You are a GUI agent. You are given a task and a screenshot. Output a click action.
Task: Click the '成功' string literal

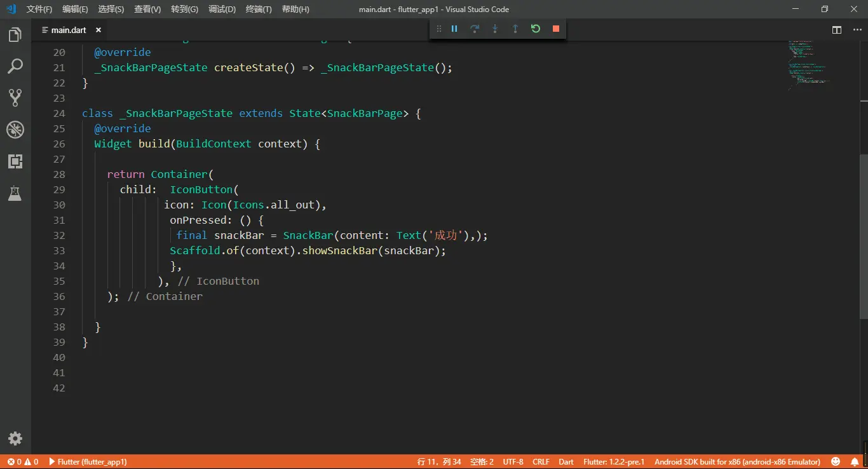[446, 235]
